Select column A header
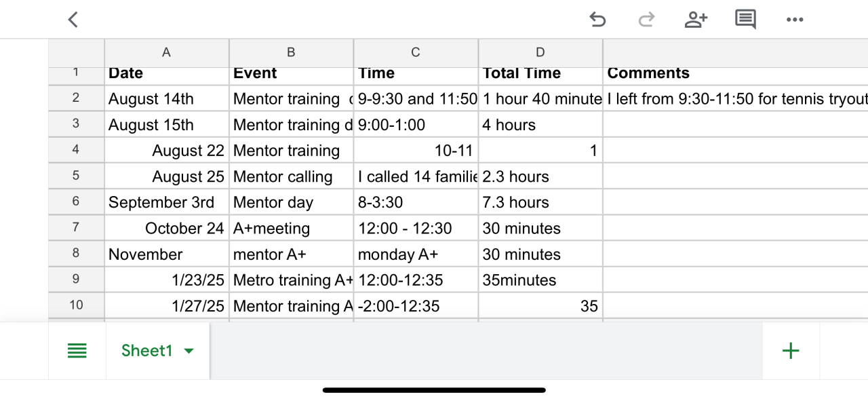This screenshot has width=868, height=401. (167, 52)
